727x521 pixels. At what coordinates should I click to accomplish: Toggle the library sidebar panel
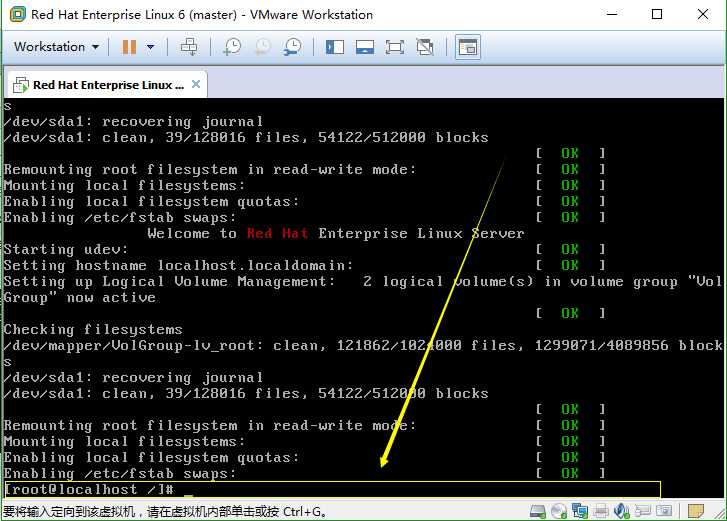335,47
